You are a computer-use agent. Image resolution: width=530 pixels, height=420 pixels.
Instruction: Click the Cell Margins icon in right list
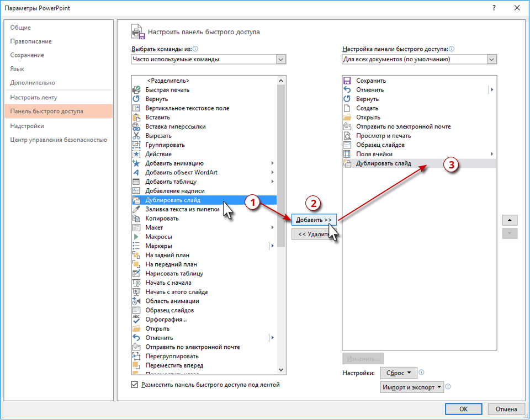(347, 154)
